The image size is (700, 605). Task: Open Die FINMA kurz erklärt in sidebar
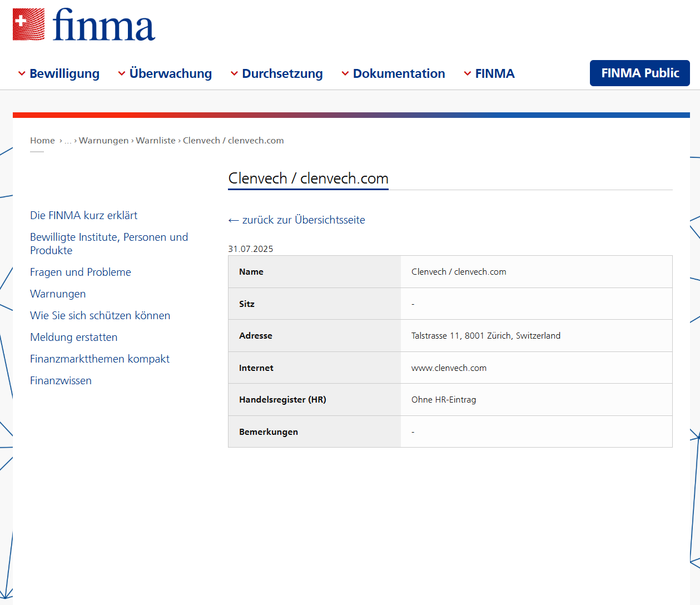(84, 215)
